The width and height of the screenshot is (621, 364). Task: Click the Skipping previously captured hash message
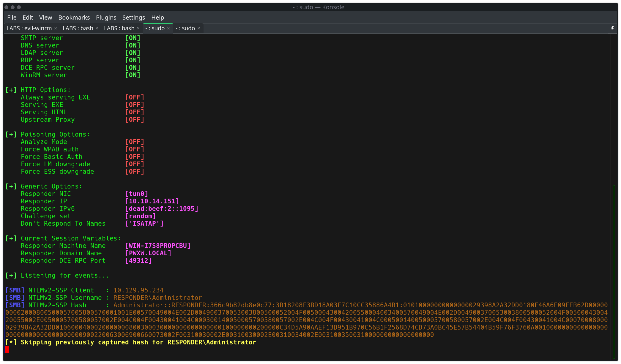(131, 342)
